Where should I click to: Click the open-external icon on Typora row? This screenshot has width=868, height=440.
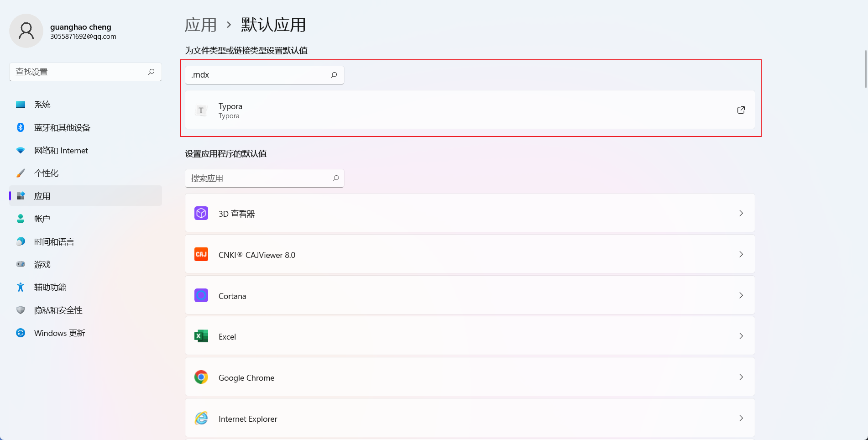(x=741, y=110)
